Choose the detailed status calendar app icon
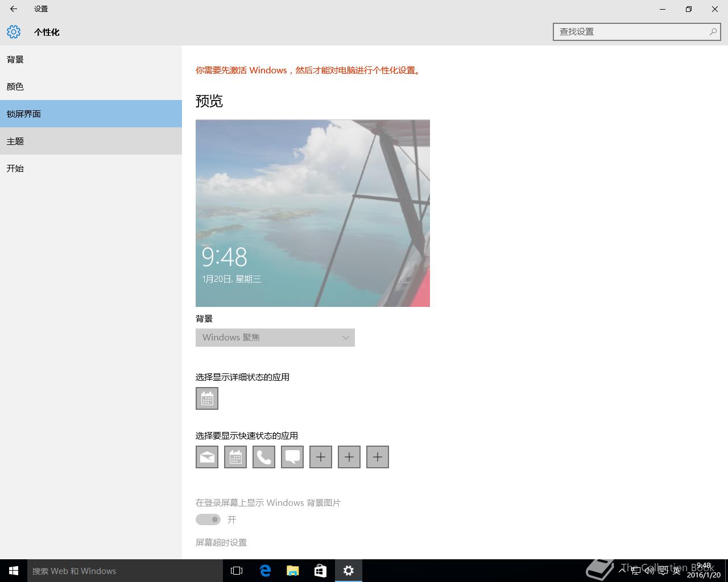 pos(207,398)
